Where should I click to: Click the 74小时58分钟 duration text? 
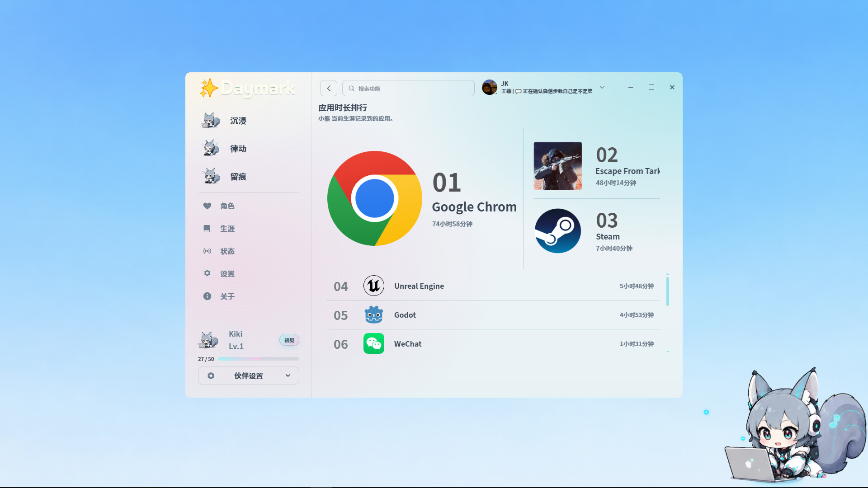point(452,224)
